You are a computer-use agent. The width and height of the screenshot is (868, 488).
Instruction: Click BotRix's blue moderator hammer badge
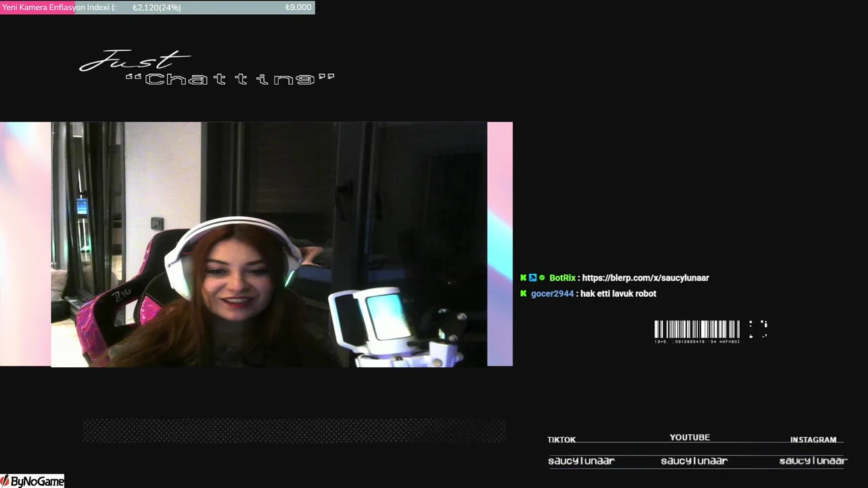pos(532,278)
